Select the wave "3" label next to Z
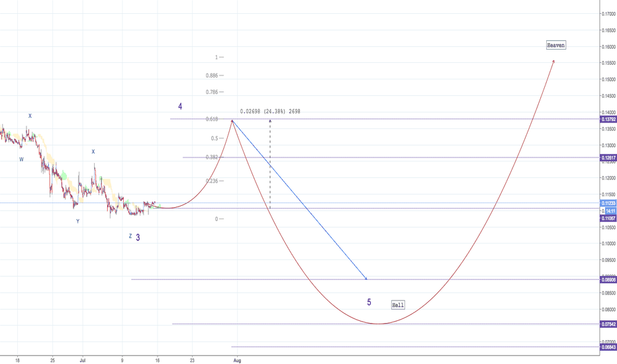The width and height of the screenshot is (617, 364). click(x=138, y=238)
